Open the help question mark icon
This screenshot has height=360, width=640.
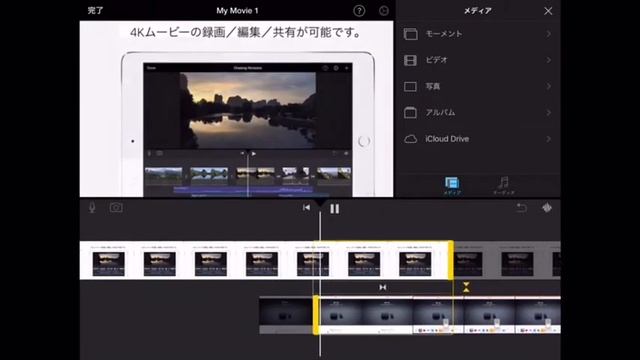[359, 11]
